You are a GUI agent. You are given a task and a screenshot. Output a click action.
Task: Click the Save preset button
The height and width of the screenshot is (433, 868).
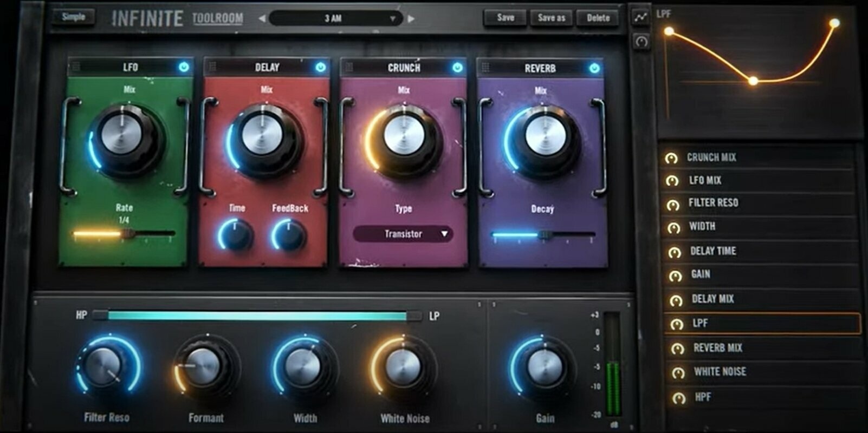(506, 17)
